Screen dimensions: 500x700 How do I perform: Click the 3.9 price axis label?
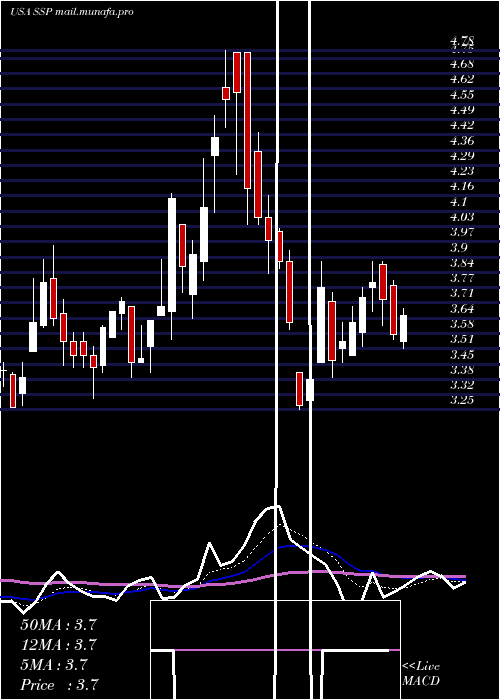pos(459,248)
